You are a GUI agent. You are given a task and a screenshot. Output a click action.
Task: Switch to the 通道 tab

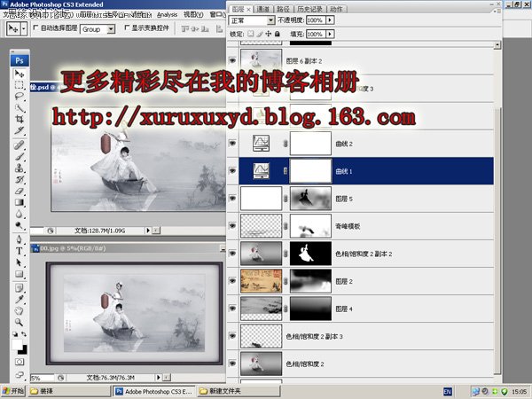pyautogui.click(x=263, y=9)
